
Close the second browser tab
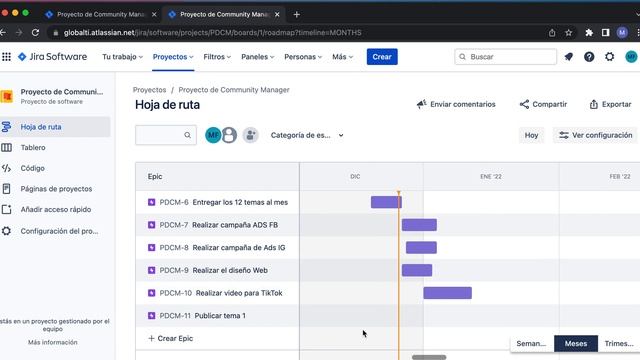[277, 14]
